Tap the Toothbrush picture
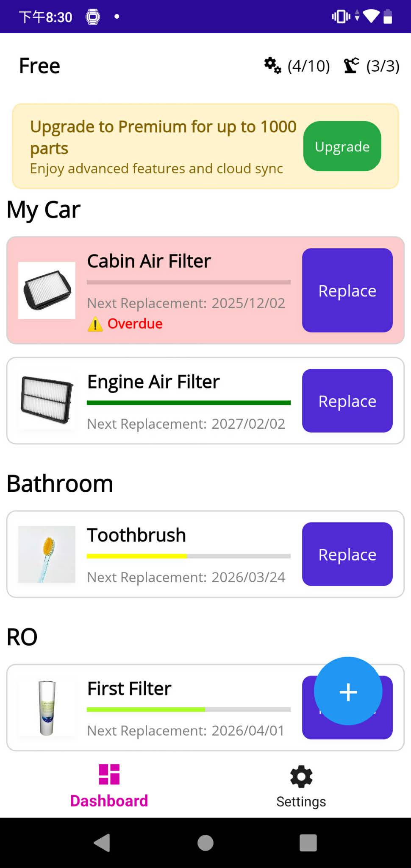The width and height of the screenshot is (411, 868). 47,554
